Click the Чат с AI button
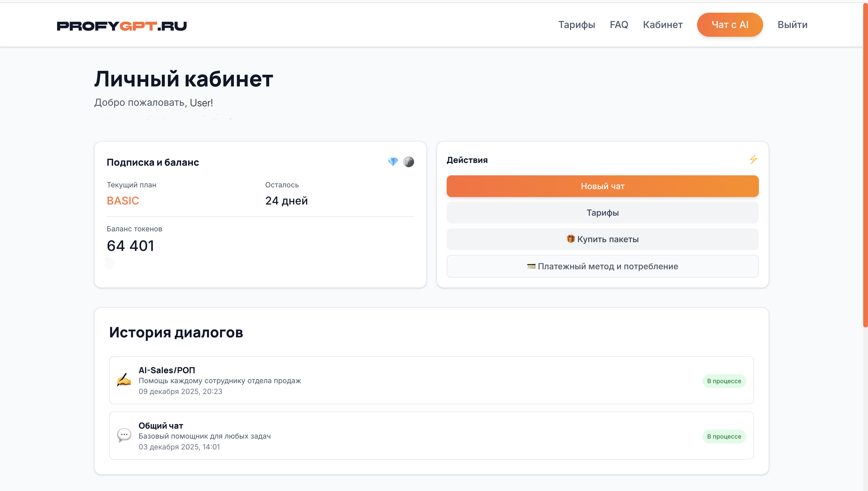 point(730,24)
